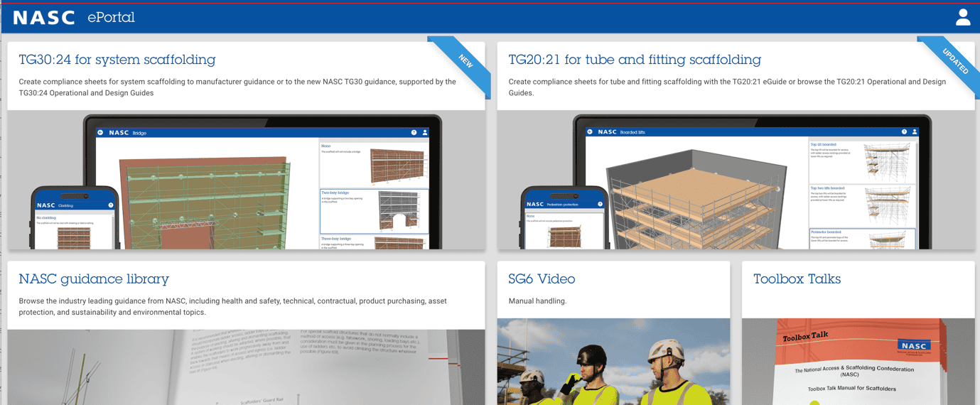
Task: Open NASC guidance library card title
Action: pos(94,279)
